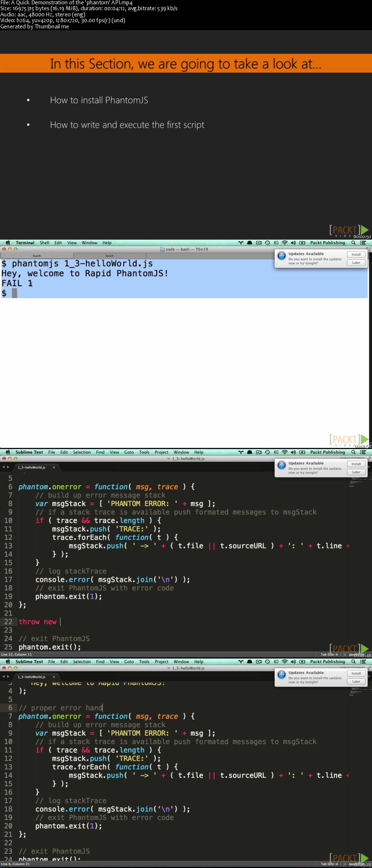The height and width of the screenshot is (868, 372).
Task: Open Tab Size selector in Sublime frame at Line 6
Action: (x=329, y=864)
